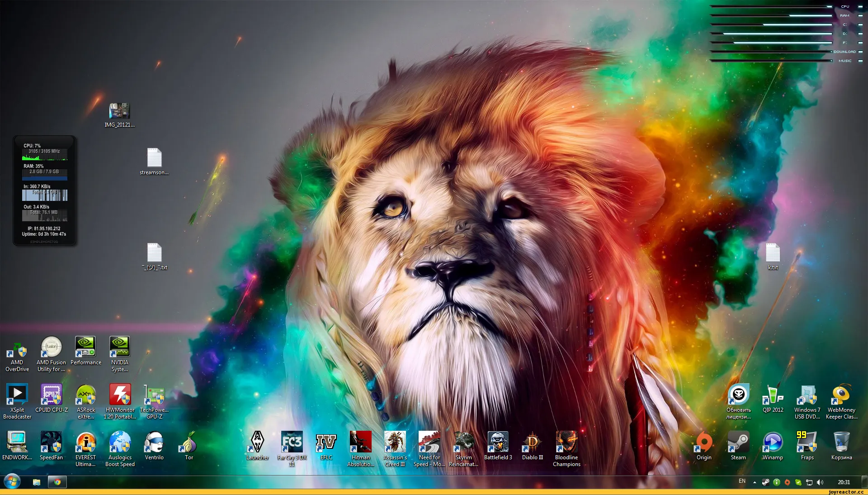Click the CPU: 7% monitor reading
The image size is (868, 495).
coord(32,146)
